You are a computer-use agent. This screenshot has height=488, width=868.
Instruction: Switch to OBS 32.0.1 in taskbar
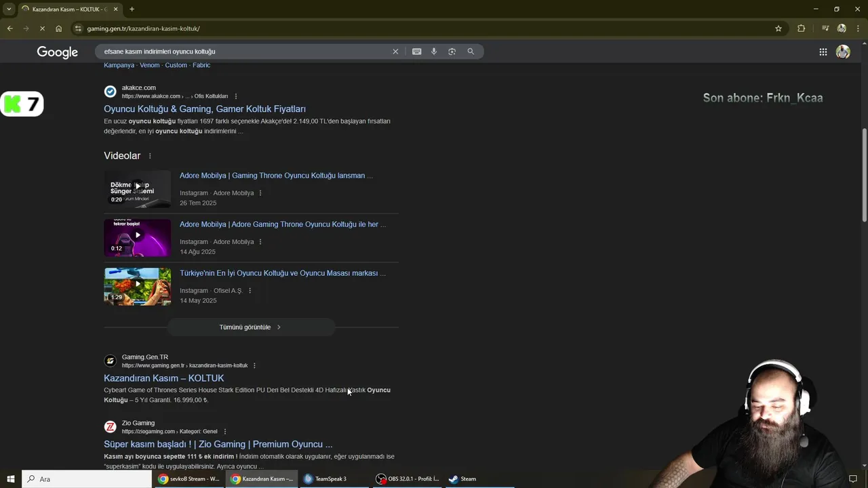pos(408,479)
